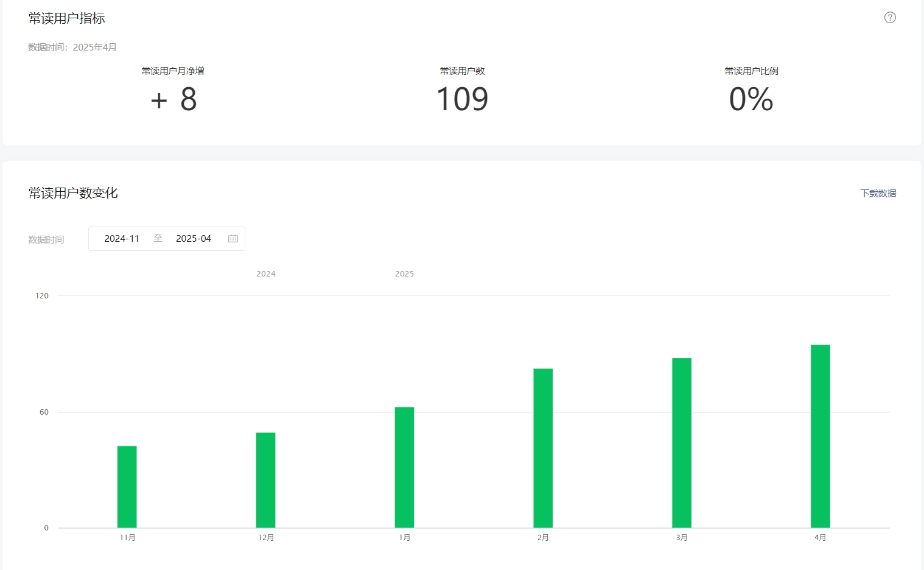Screen dimensions: 924x570
Task: Select the 4月 green bar
Action: tap(821, 436)
